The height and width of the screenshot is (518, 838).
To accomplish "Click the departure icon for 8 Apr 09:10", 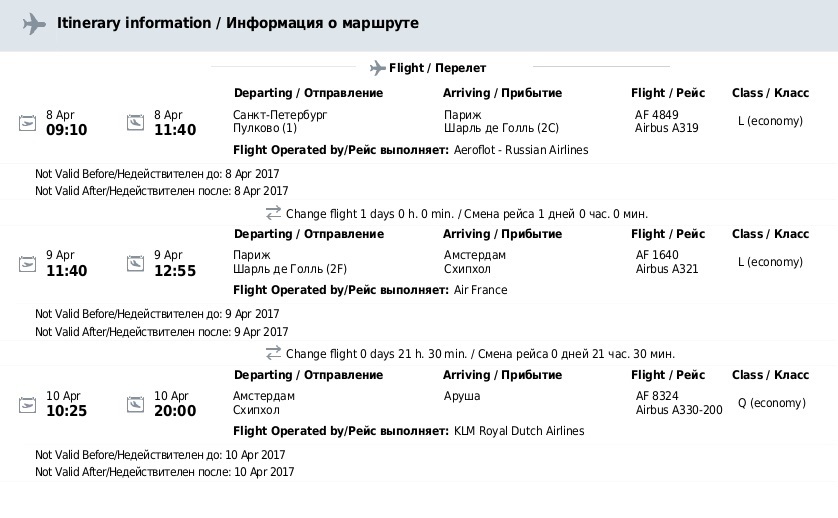I will (27, 123).
